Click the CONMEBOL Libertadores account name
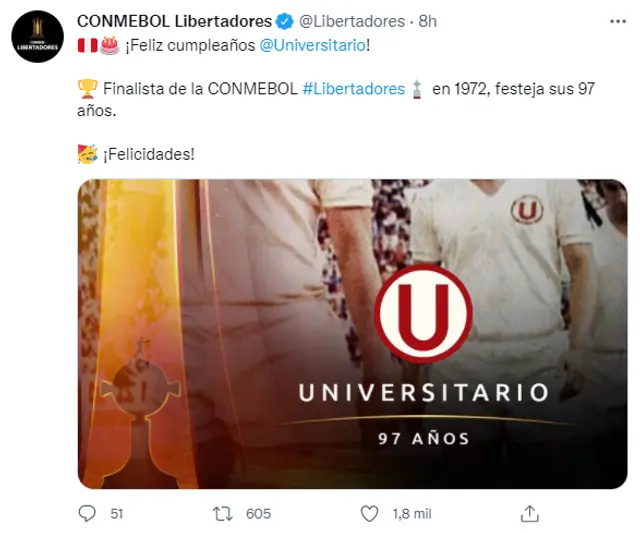The height and width of the screenshot is (533, 640). click(174, 21)
